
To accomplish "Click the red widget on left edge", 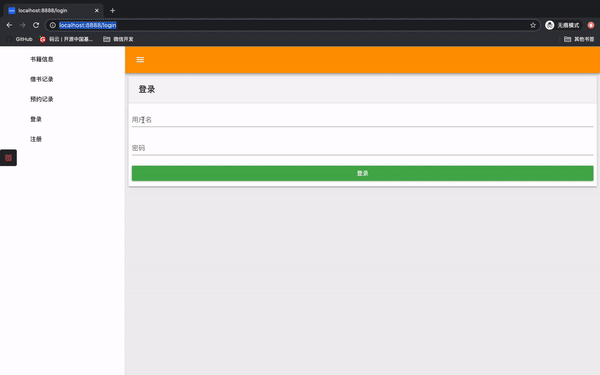I will click(8, 158).
